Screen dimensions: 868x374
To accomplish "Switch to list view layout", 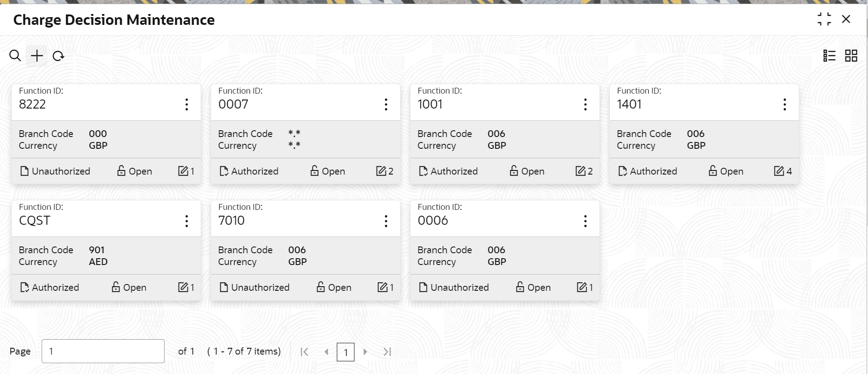I will point(829,56).
